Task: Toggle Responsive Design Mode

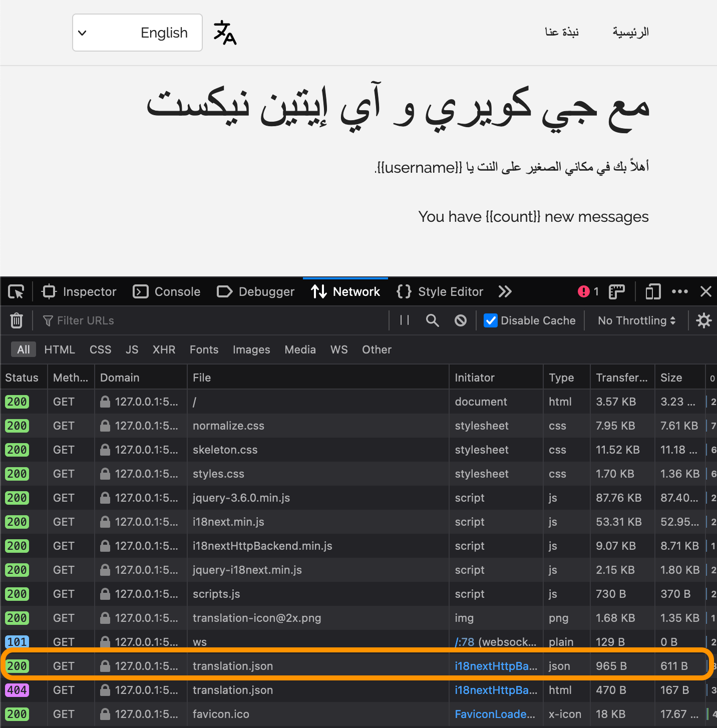Action: [x=652, y=291]
